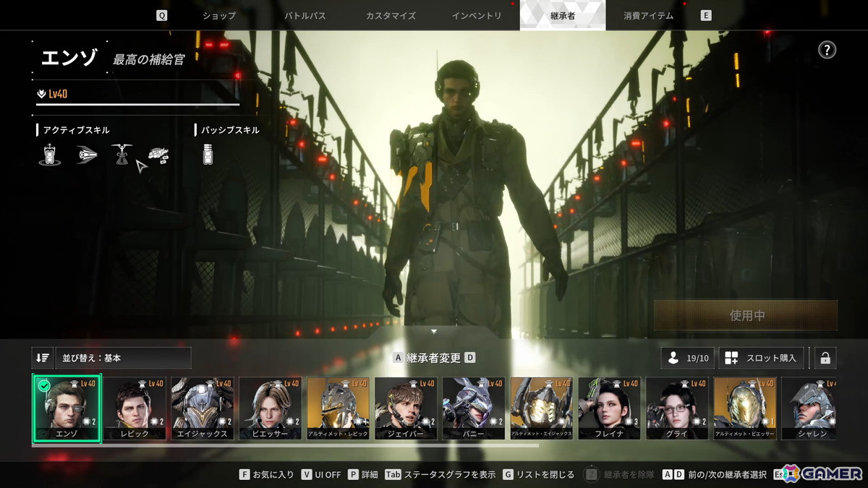
Task: Select the シャレン character card
Action: pos(809,408)
